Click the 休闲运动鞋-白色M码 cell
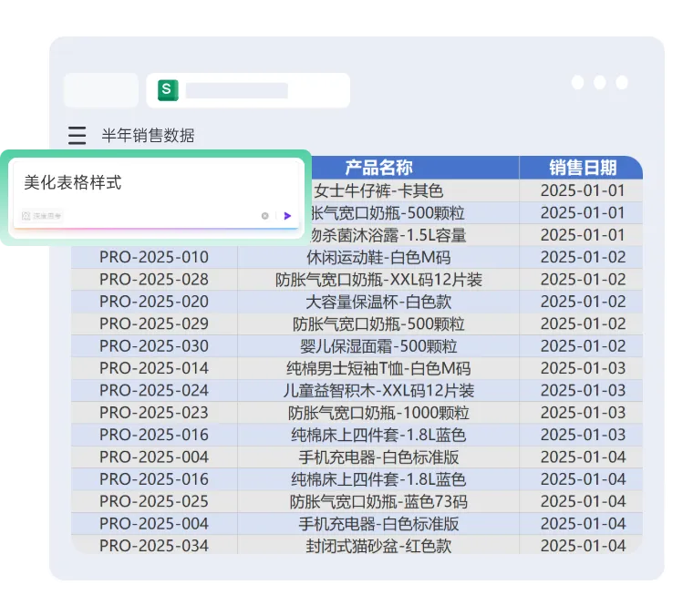Viewport: 693px width, 616px height. click(x=378, y=257)
